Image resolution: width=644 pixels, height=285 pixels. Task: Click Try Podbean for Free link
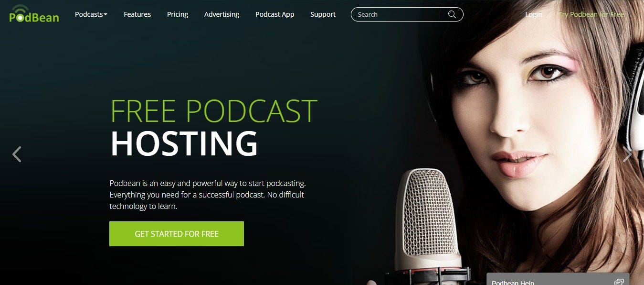click(591, 14)
